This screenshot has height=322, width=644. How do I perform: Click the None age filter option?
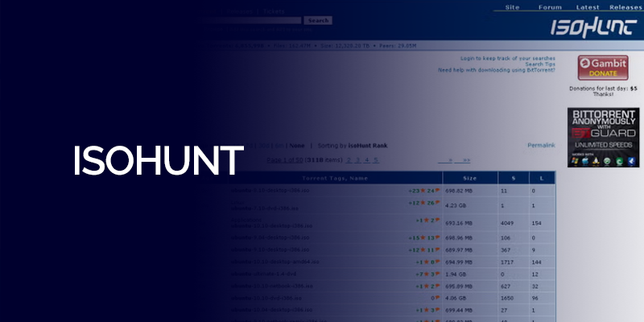tap(297, 146)
